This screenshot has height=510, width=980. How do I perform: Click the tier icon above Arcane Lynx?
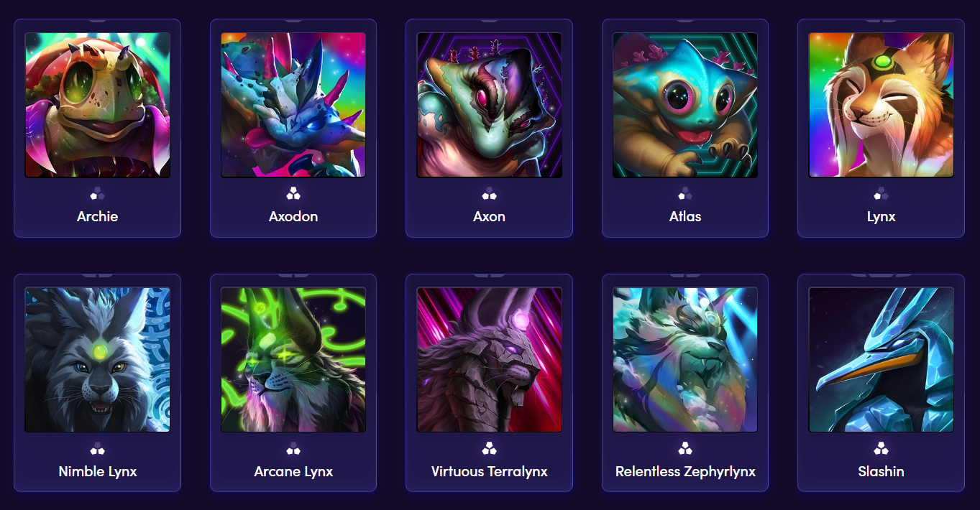point(293,449)
